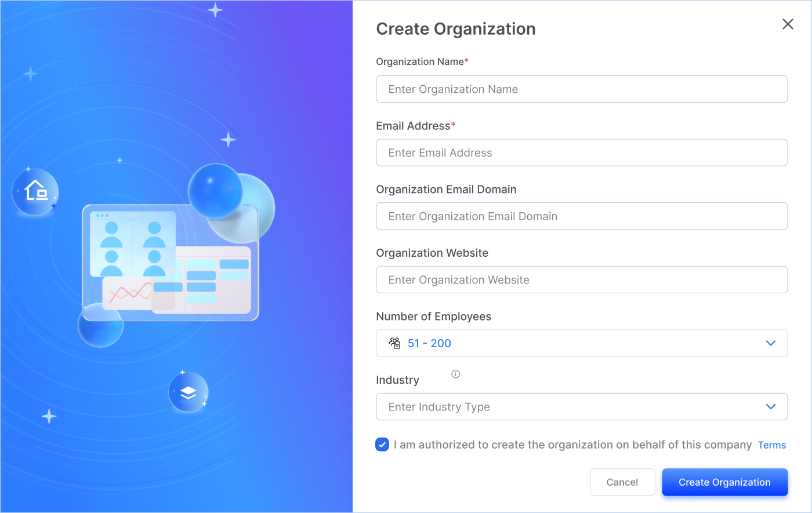Click the Organization Website input
Image resolution: width=812 pixels, height=513 pixels.
coord(581,280)
